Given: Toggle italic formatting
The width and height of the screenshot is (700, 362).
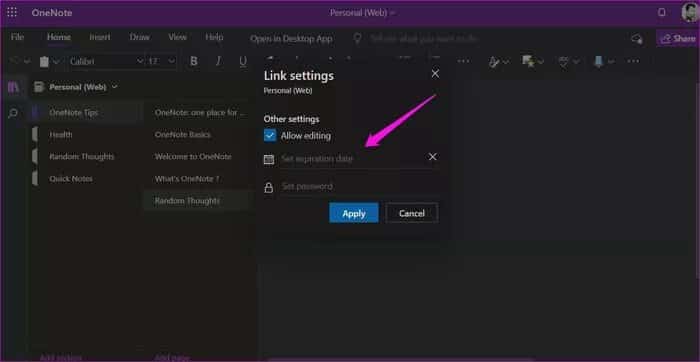Looking at the screenshot, I should coord(218,61).
